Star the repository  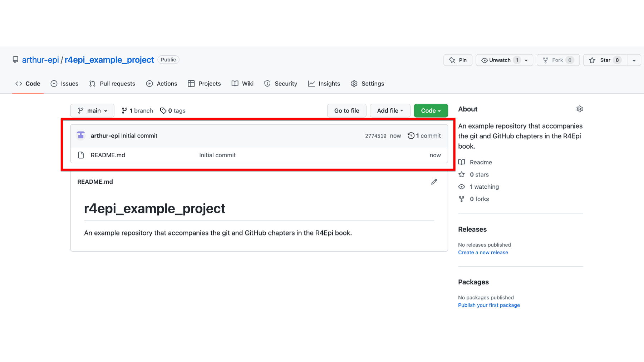[605, 60]
